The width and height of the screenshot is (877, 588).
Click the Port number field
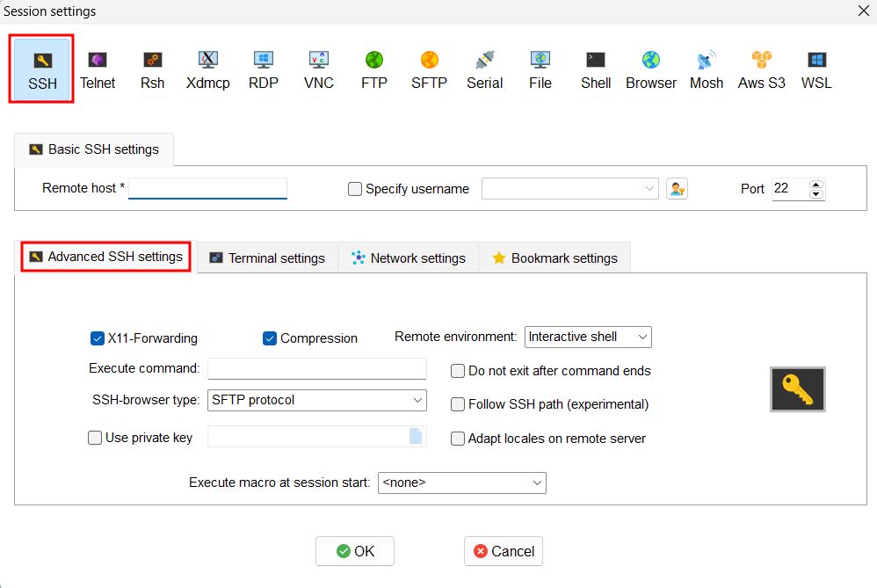790,189
